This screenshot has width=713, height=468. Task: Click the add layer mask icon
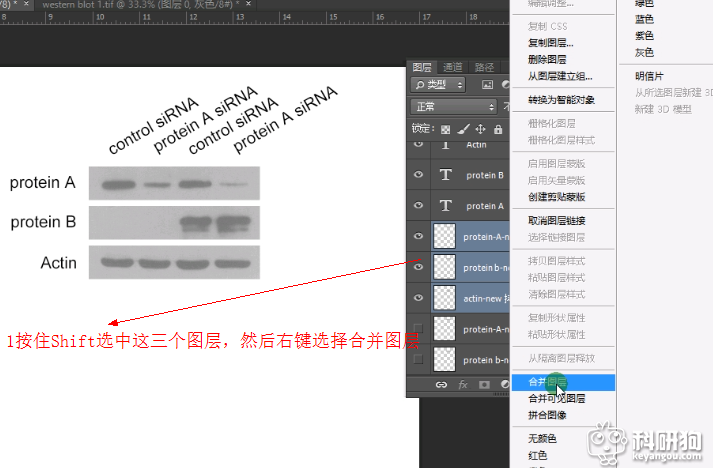coord(485,384)
